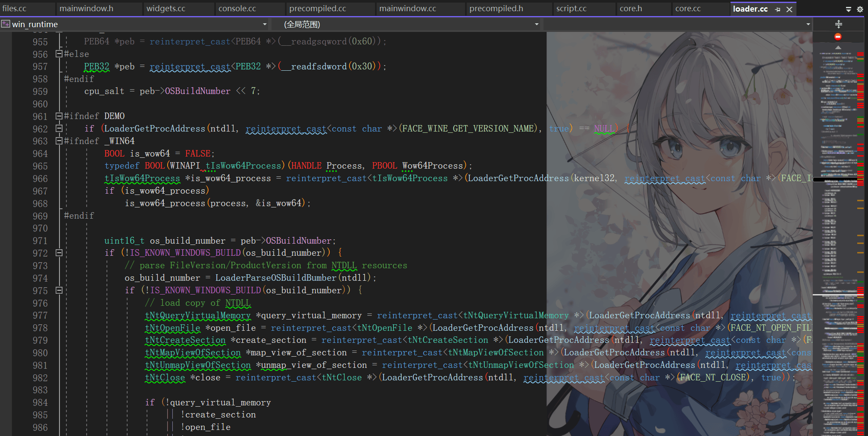
Task: Click 'IS_KNOWN_WINDOWS_BUILD' on line 972
Action: click(186, 253)
